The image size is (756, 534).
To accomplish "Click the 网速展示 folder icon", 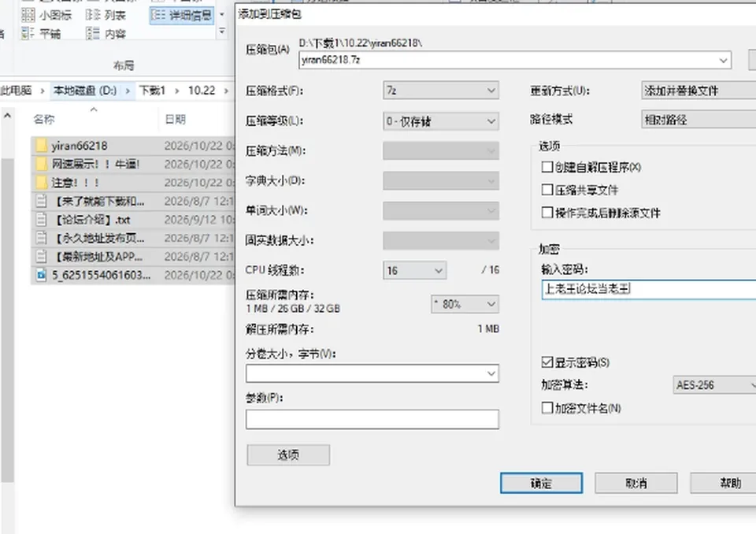I will point(42,164).
